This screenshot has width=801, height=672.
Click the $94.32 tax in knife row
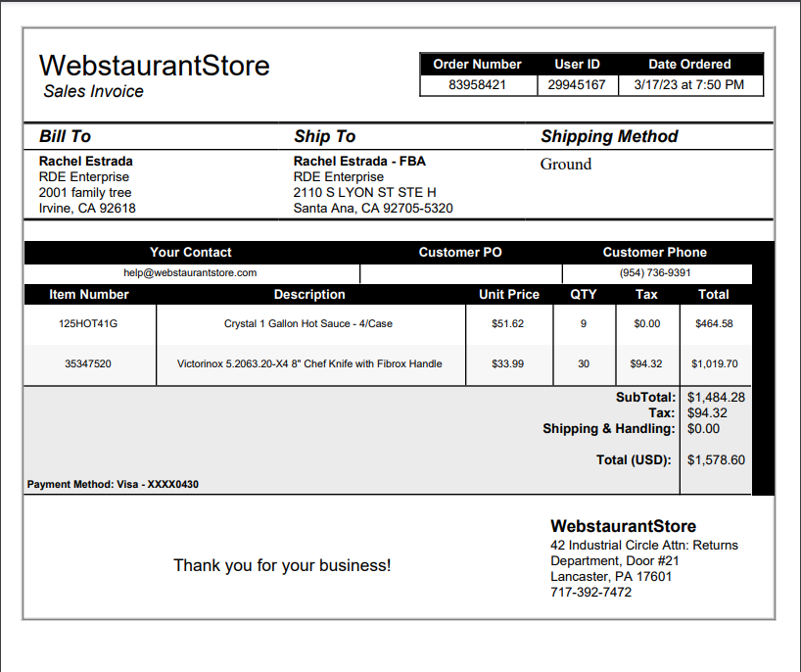coord(646,364)
